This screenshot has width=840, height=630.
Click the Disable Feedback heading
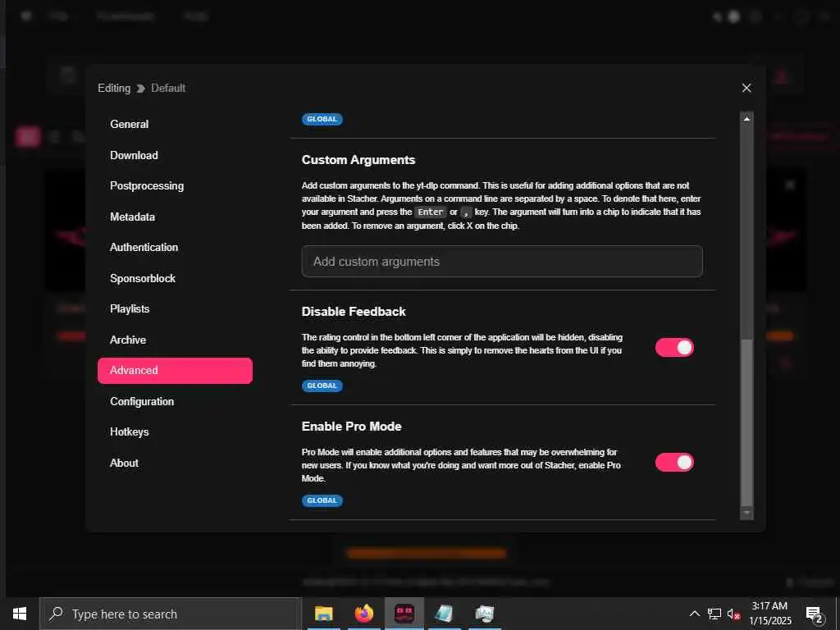(354, 311)
